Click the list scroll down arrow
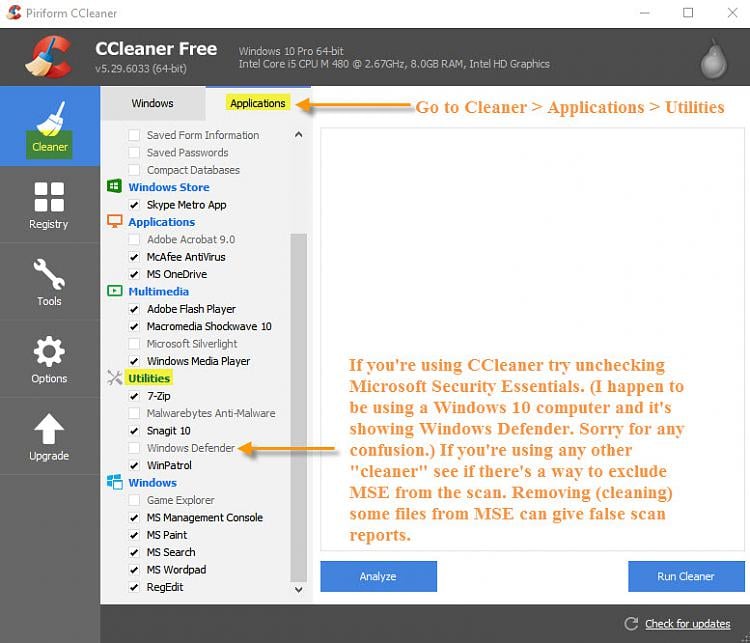Viewport: 750px width, 643px height. point(298,589)
